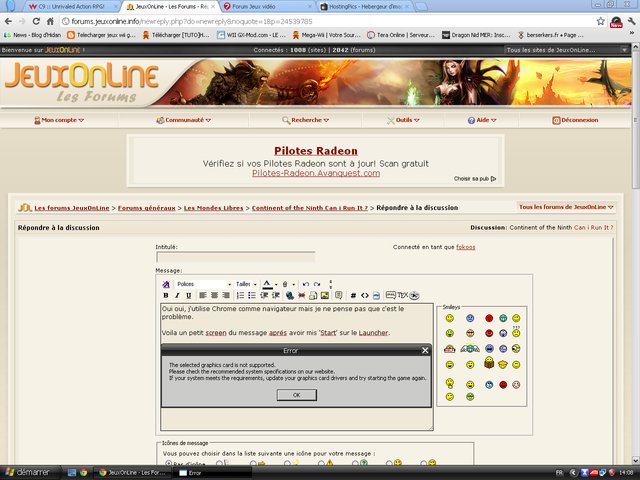Image resolution: width=640 pixels, height=480 pixels.
Task: Switch to the 'C9 :: Unrivaled Action RPG' tab
Action: [71, 7]
